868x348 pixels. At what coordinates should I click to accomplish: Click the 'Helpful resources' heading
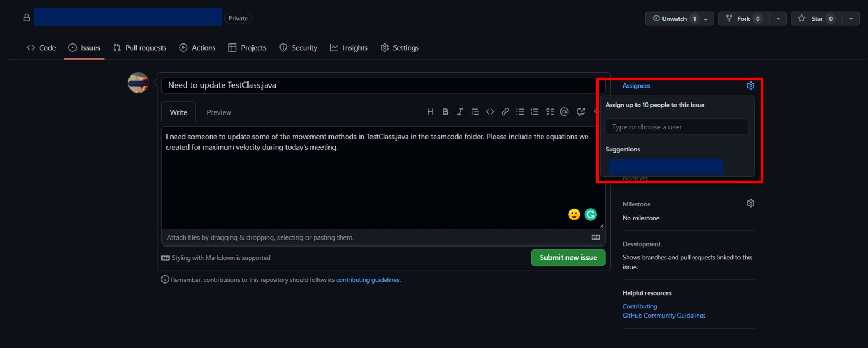(x=647, y=293)
